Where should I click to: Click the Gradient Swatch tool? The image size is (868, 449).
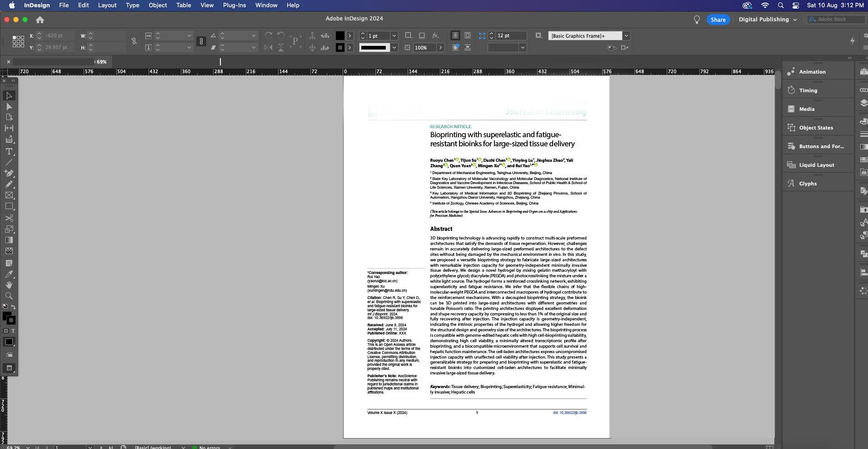(9, 240)
